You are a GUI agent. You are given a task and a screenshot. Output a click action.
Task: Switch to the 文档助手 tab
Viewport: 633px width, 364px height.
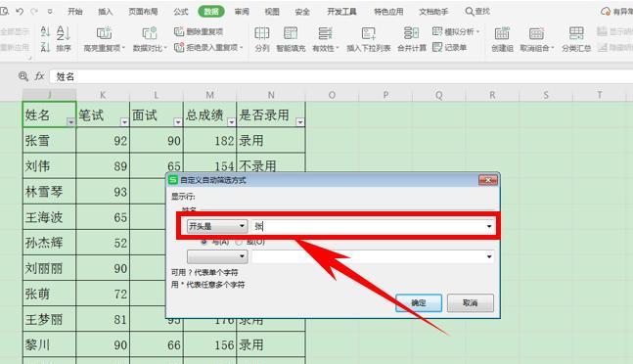point(433,12)
